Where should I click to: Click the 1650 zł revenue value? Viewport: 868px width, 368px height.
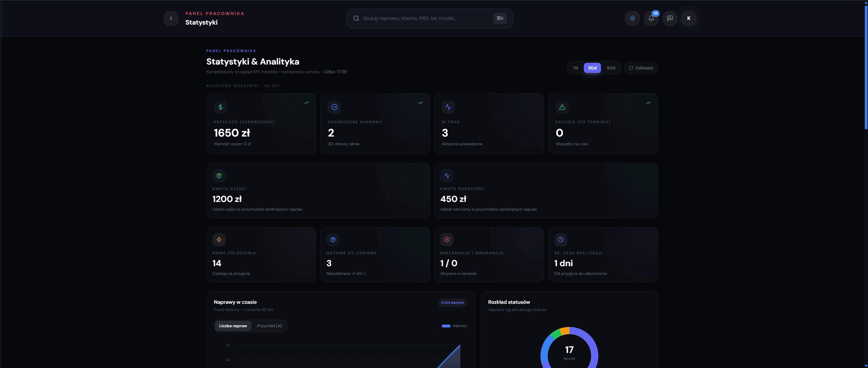[232, 133]
